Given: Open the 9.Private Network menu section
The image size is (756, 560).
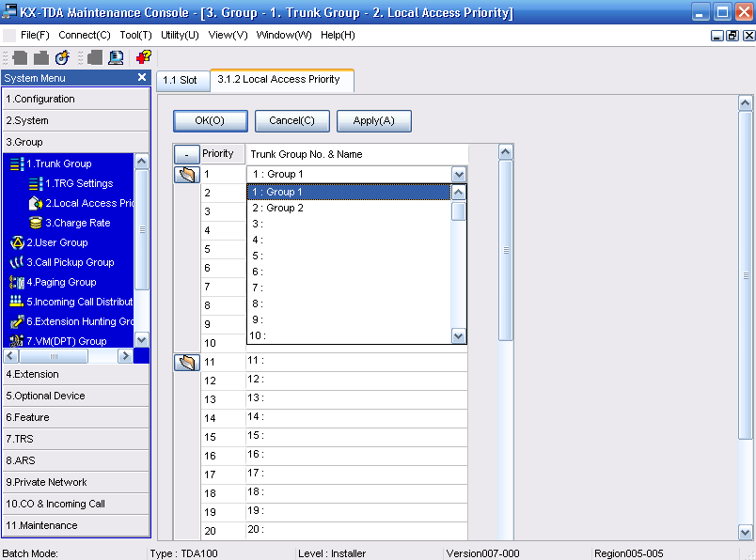Looking at the screenshot, I should pyautogui.click(x=76, y=482).
